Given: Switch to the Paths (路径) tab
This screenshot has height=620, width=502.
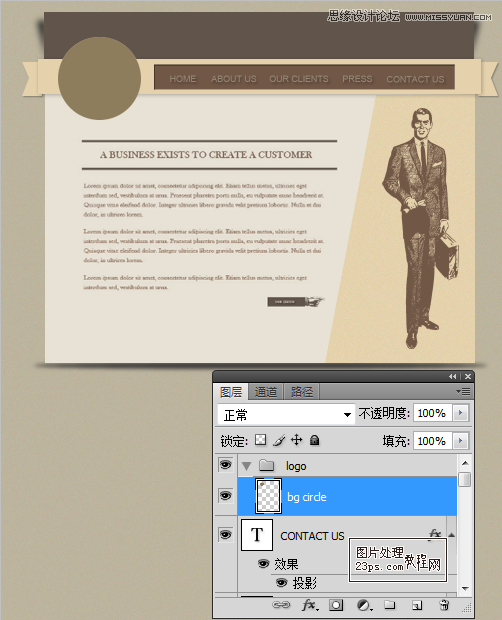Looking at the screenshot, I should 302,392.
